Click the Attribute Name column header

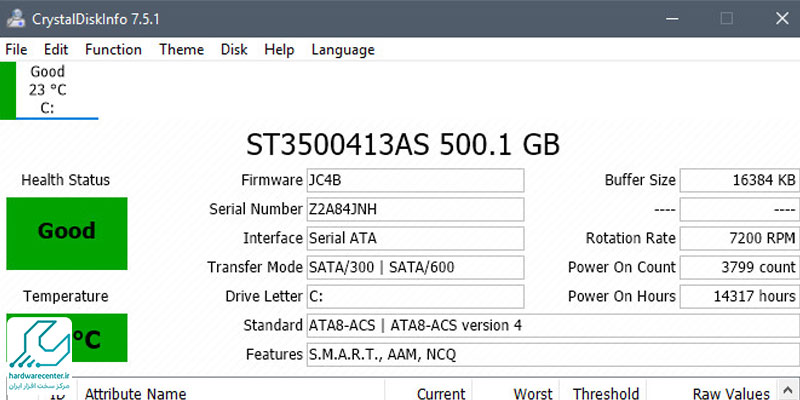[135, 393]
